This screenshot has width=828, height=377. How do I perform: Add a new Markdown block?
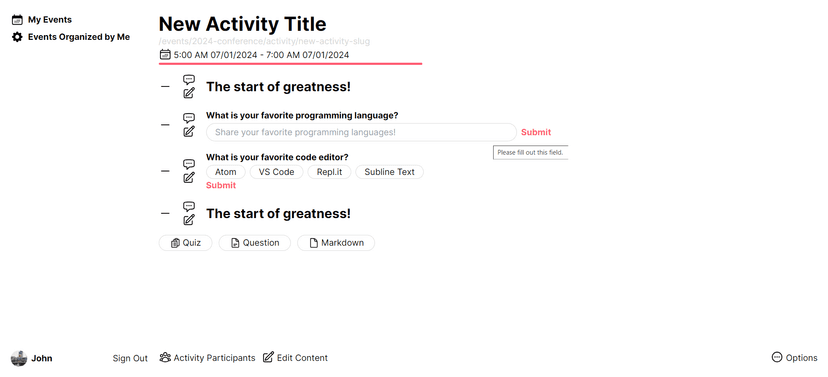click(x=336, y=243)
